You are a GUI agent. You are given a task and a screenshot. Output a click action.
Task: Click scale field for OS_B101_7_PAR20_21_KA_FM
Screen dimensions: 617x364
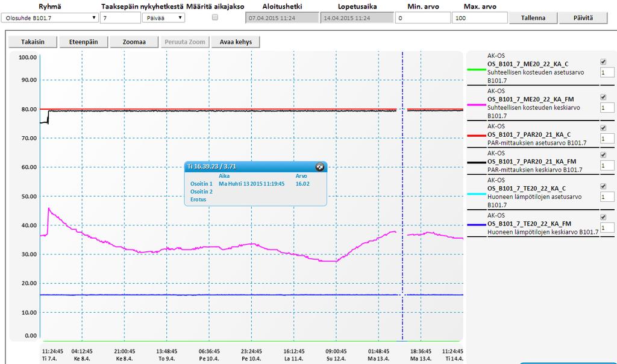pos(607,165)
